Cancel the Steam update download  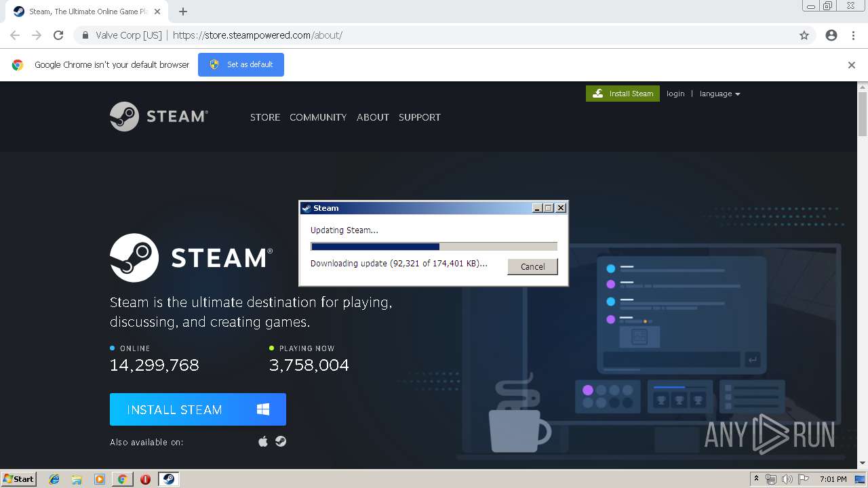(x=532, y=266)
